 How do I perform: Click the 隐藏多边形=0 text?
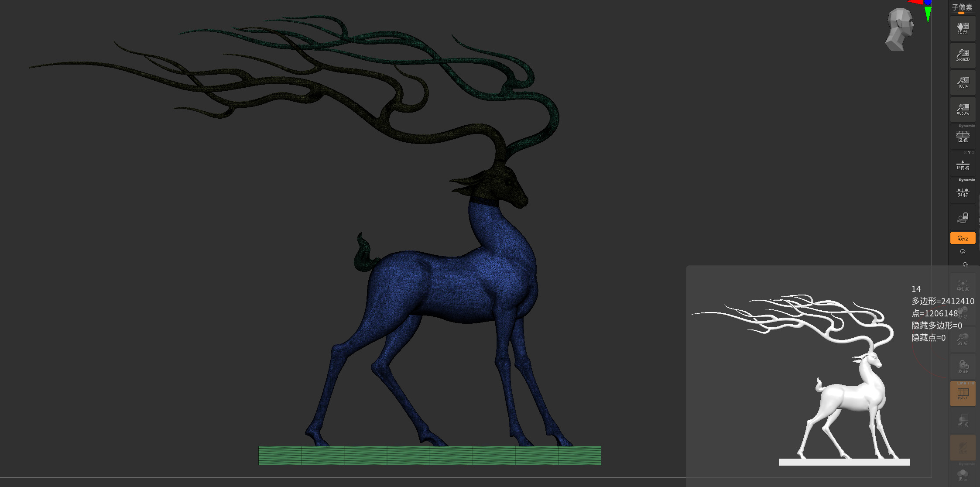click(936, 326)
